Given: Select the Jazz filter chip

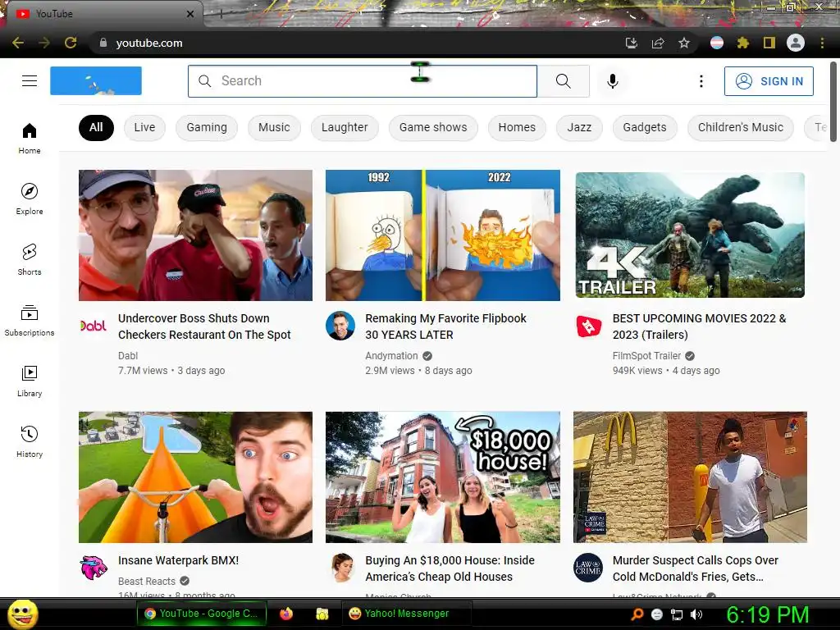Looking at the screenshot, I should coord(579,127).
